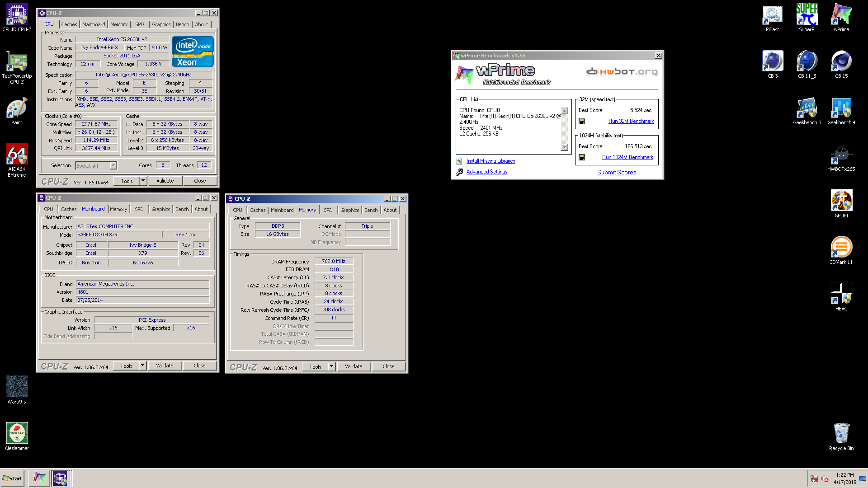
Task: Switch to Caches tab in top CPU-Z window
Action: (69, 24)
